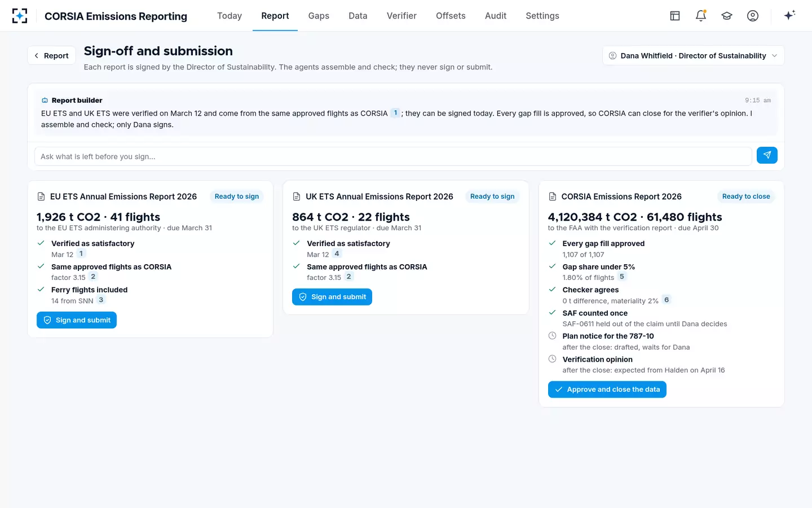Click the clock icon next to Verification opinion
Screen dimensions: 812x508
553,359
